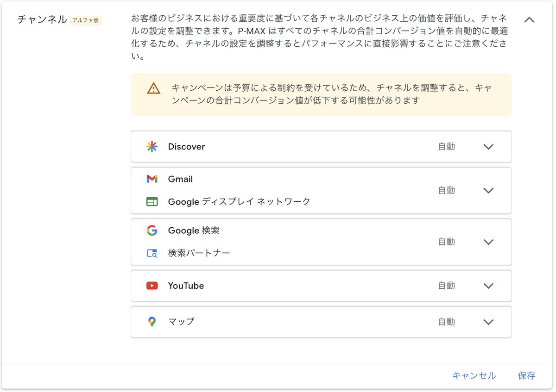Expand the Gmail and Display Network chevron
This screenshot has height=392, width=556.
pos(488,191)
